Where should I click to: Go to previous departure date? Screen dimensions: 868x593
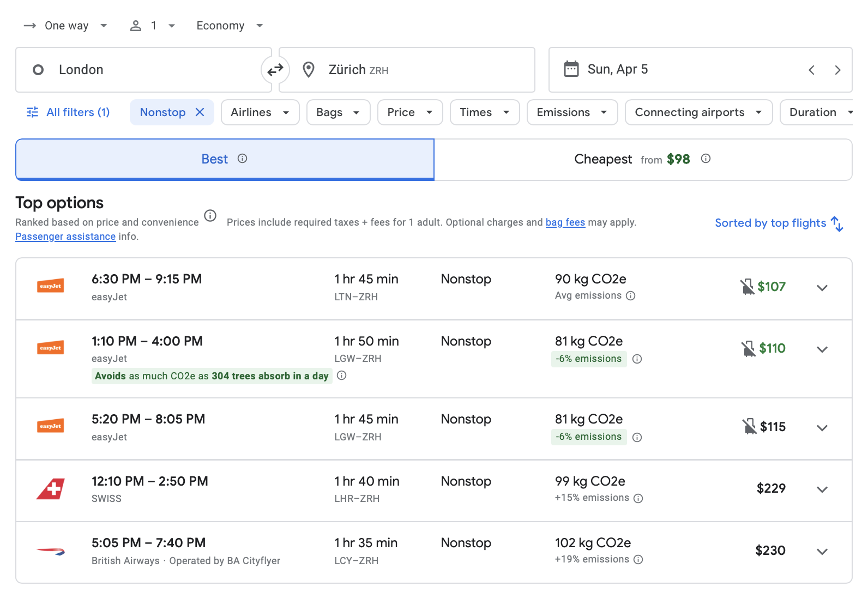coord(811,70)
